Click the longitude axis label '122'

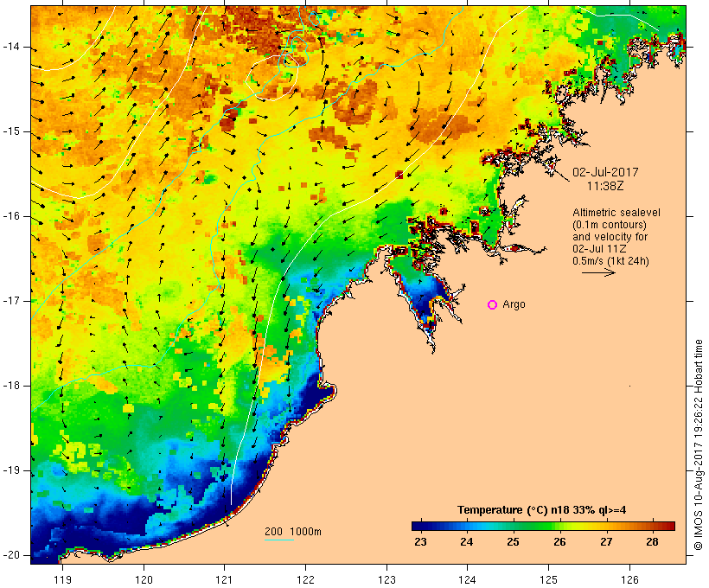click(x=306, y=579)
